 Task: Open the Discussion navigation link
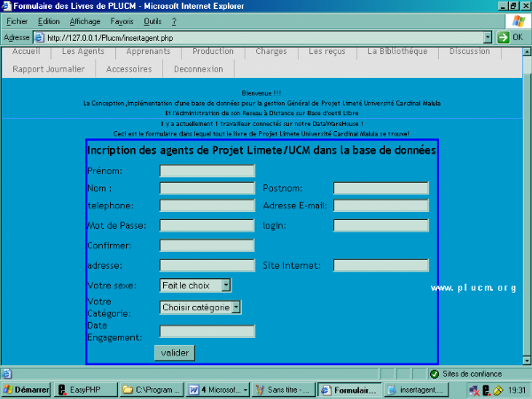click(470, 51)
